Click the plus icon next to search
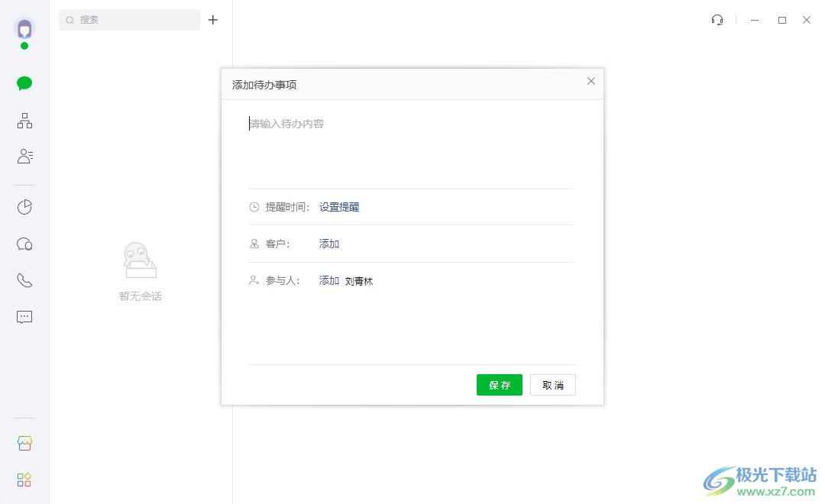 (212, 20)
